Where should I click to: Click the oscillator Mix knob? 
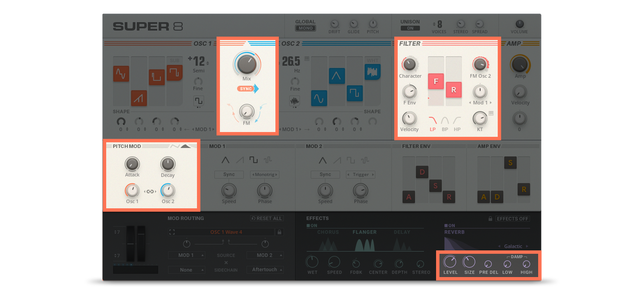pos(247,64)
